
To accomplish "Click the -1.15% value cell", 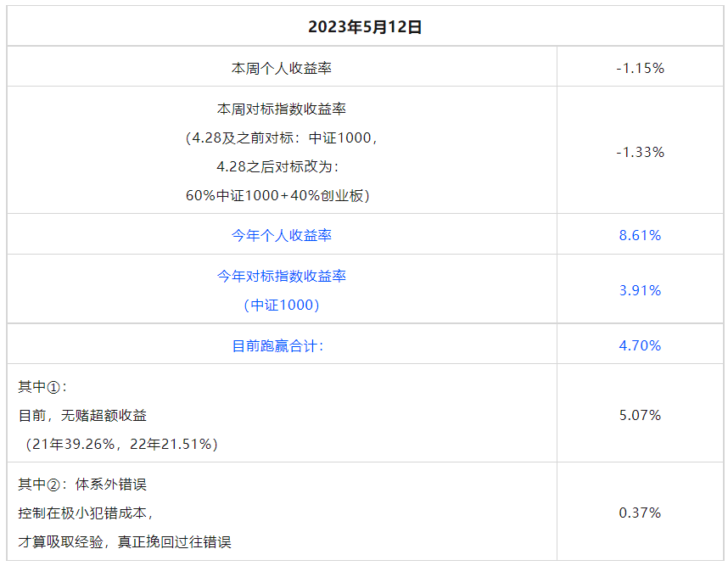I will (640, 68).
